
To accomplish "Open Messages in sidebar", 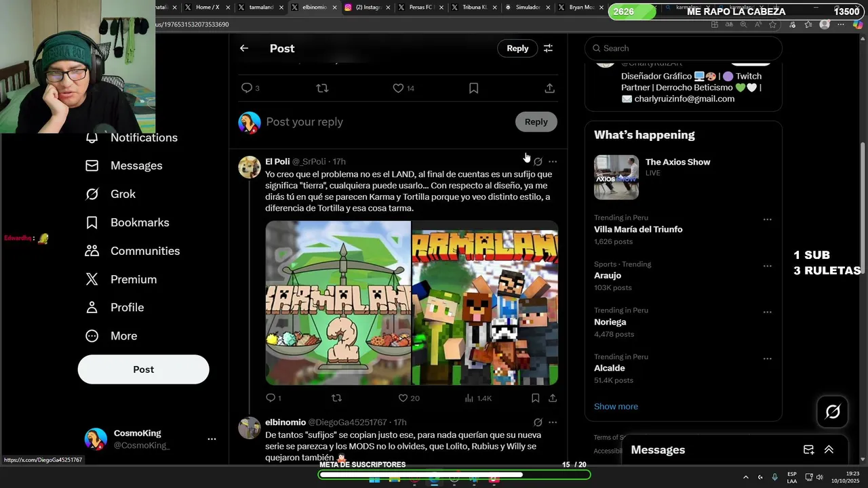I will tap(124, 165).
